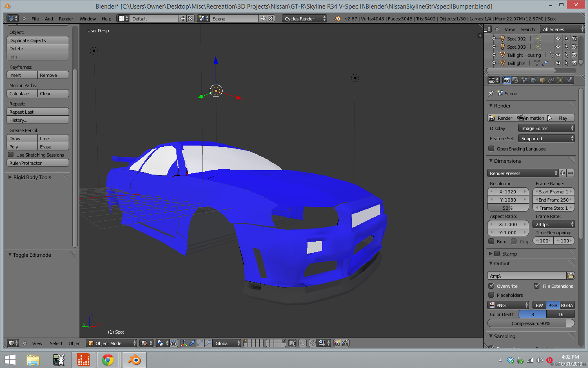The width and height of the screenshot is (588, 368).
Task: Open the outliner Search menu
Action: pyautogui.click(x=528, y=29)
